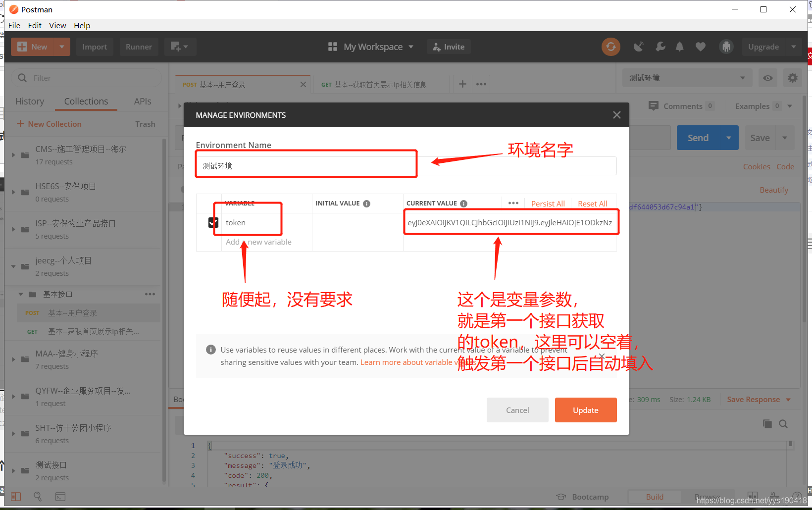The image size is (812, 510).
Task: Click the sidebar Filter input
Action: [86, 78]
